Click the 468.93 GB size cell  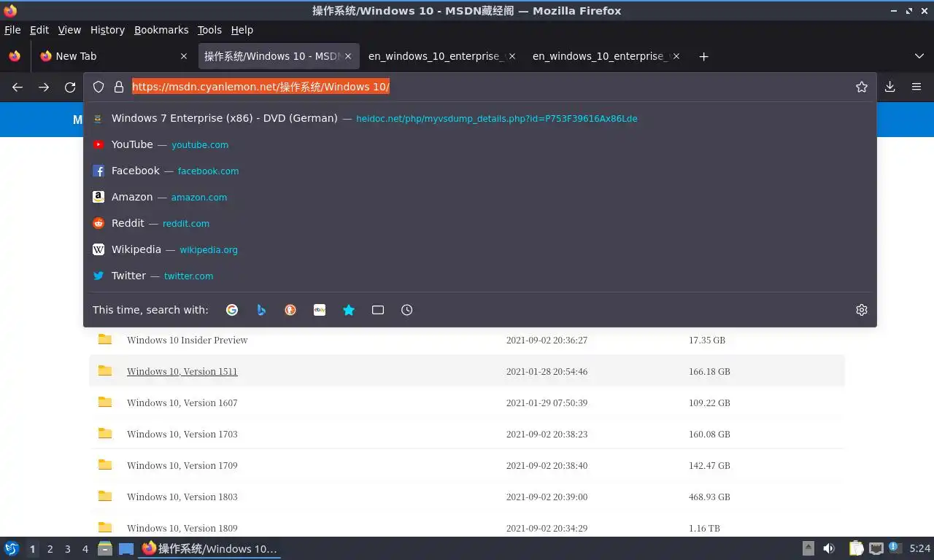[709, 497]
